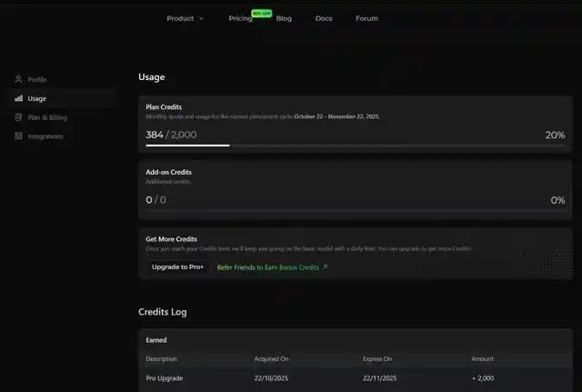This screenshot has height=392, width=582.
Task: Open Docs from the top navigation
Action: point(324,18)
